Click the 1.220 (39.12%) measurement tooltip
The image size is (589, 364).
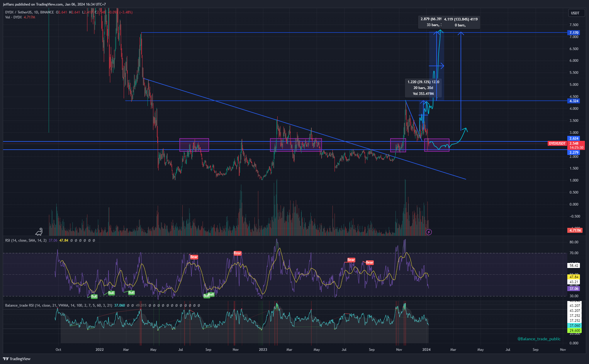click(x=423, y=88)
